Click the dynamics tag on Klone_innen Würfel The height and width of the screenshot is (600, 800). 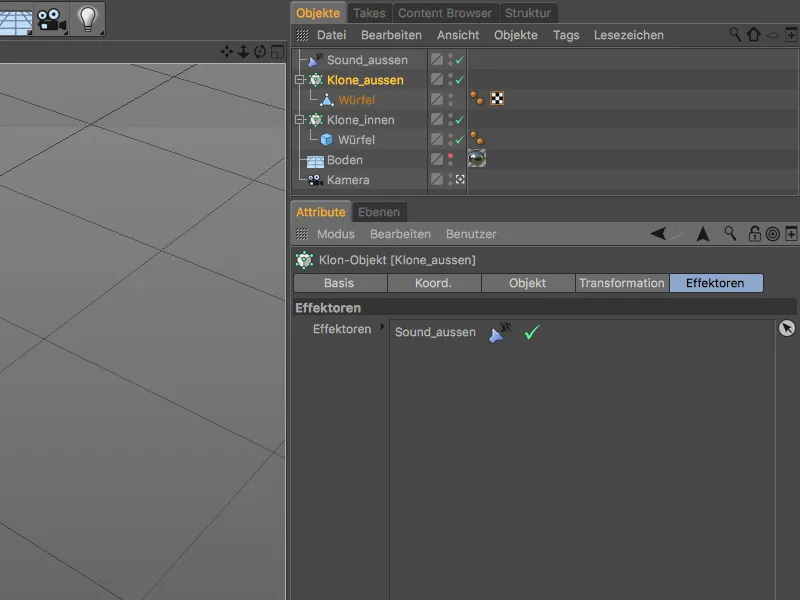tap(477, 138)
